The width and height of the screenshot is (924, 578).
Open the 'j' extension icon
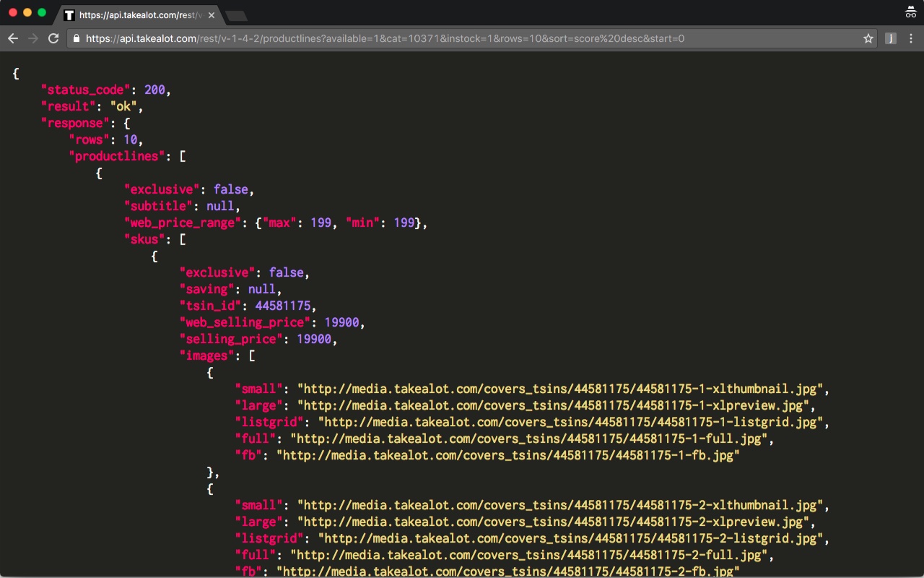tap(891, 38)
